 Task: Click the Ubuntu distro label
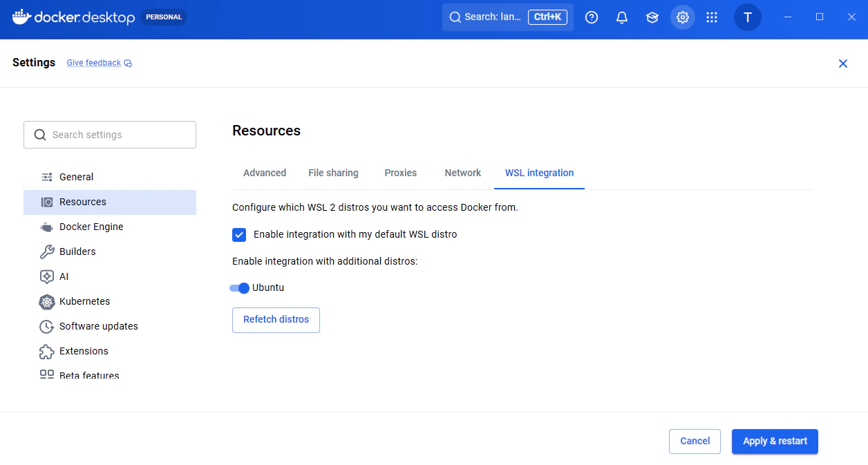coord(268,288)
